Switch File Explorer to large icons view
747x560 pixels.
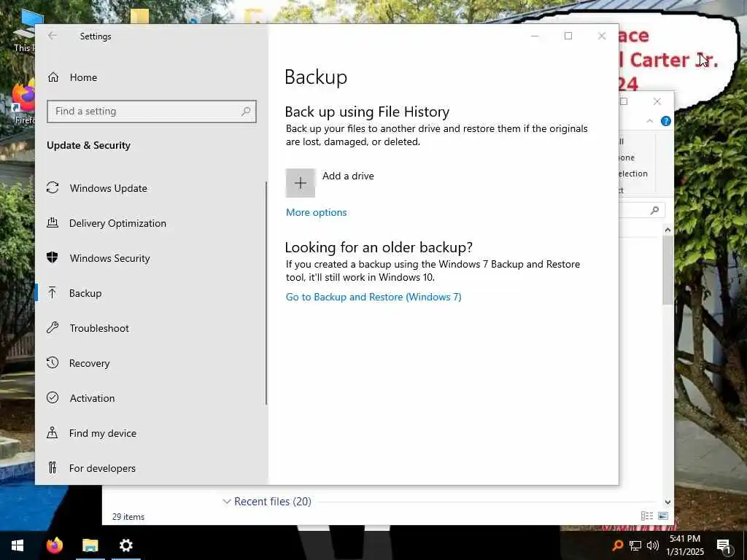(662, 516)
